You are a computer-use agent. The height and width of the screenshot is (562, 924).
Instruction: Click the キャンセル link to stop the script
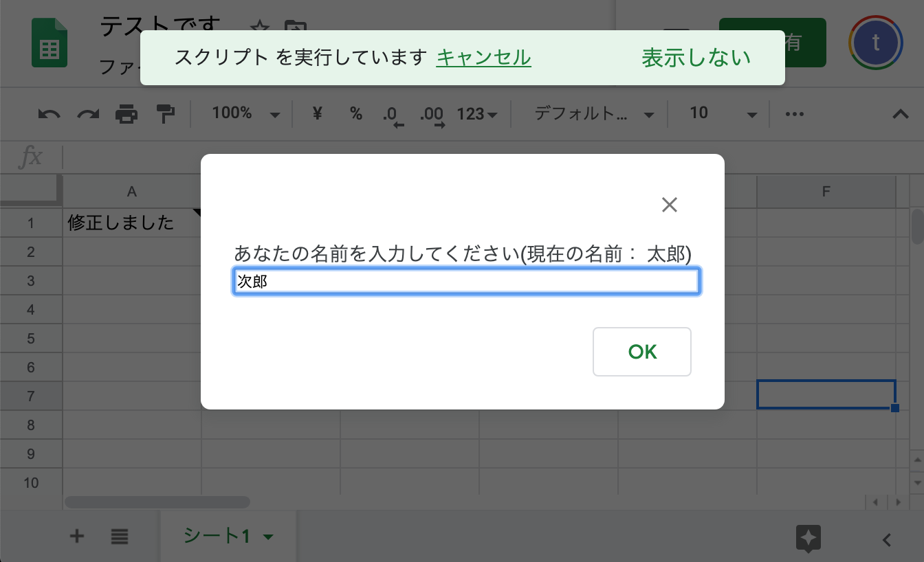[483, 59]
